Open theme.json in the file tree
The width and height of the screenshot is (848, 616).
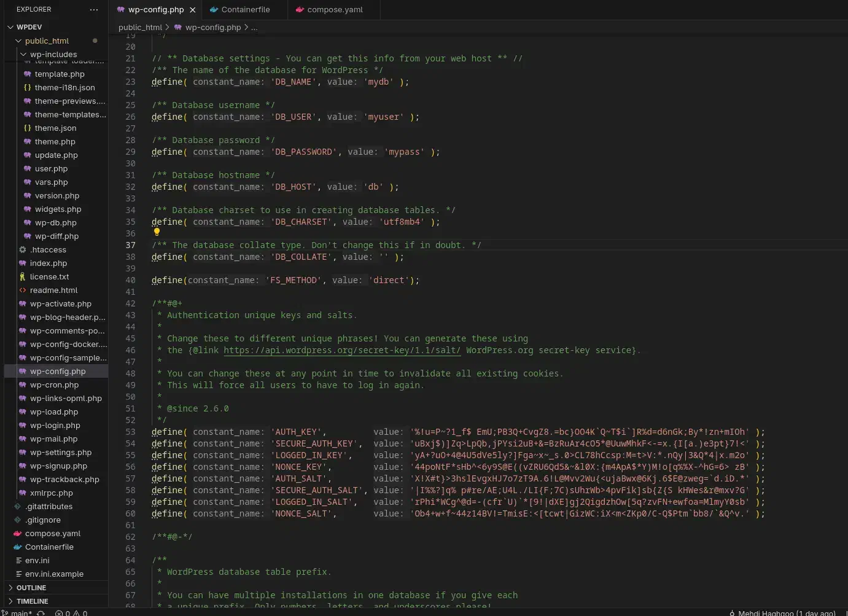coord(55,128)
